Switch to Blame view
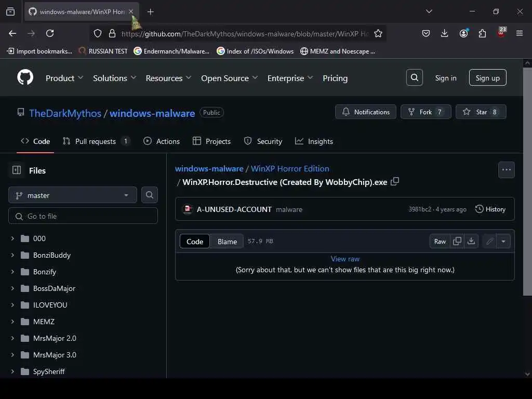This screenshot has height=399, width=532. [x=227, y=241]
